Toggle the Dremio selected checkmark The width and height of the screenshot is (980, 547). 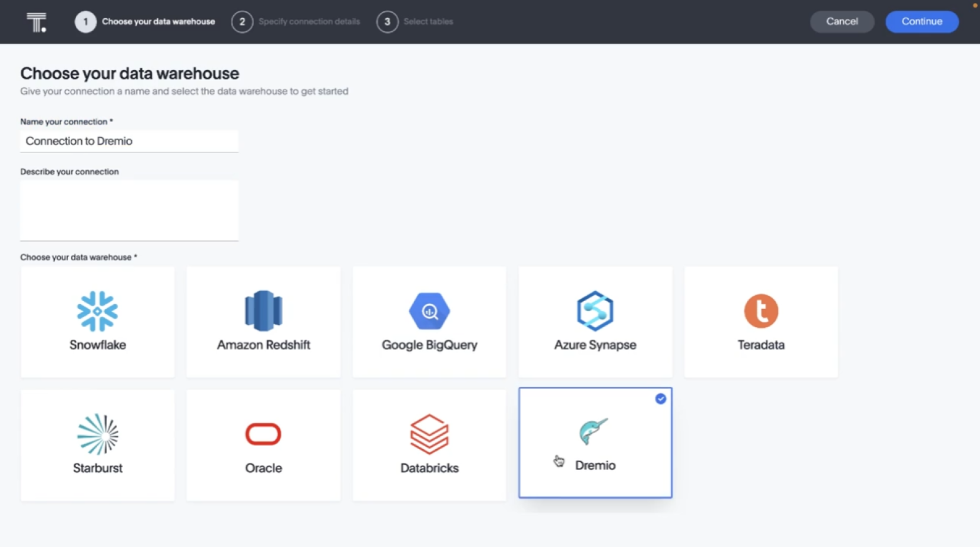click(x=661, y=399)
